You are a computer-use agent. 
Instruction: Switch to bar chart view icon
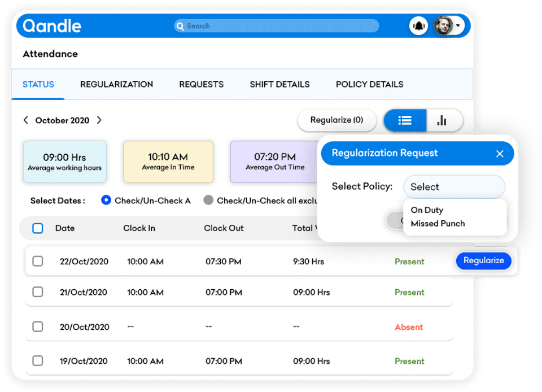point(442,120)
